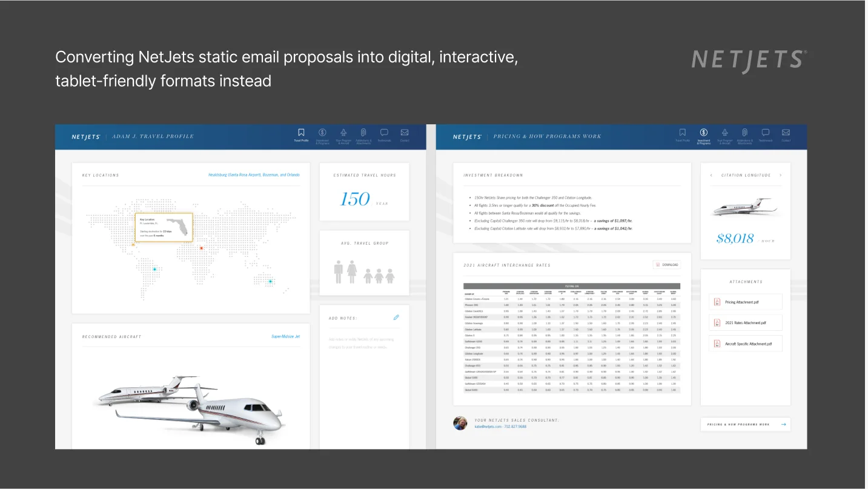This screenshot has width=868, height=489.
Task: Click PDF icon of 2021 Rates Attachment
Action: click(717, 323)
